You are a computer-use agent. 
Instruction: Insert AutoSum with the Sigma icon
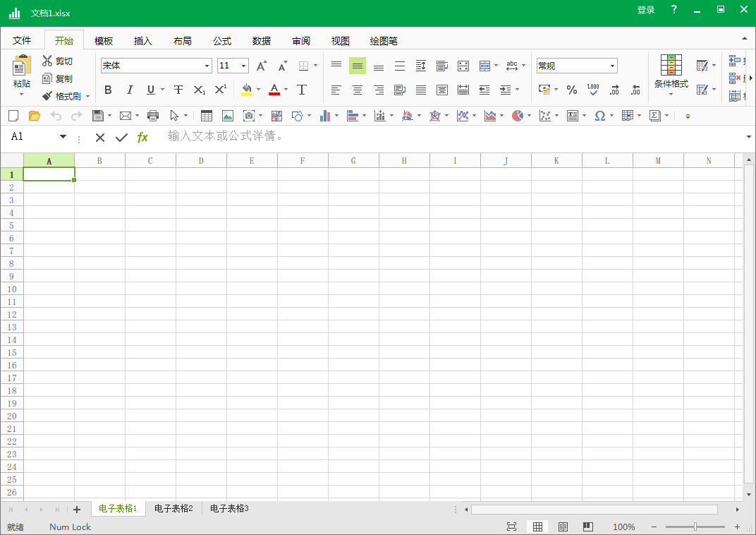point(655,116)
